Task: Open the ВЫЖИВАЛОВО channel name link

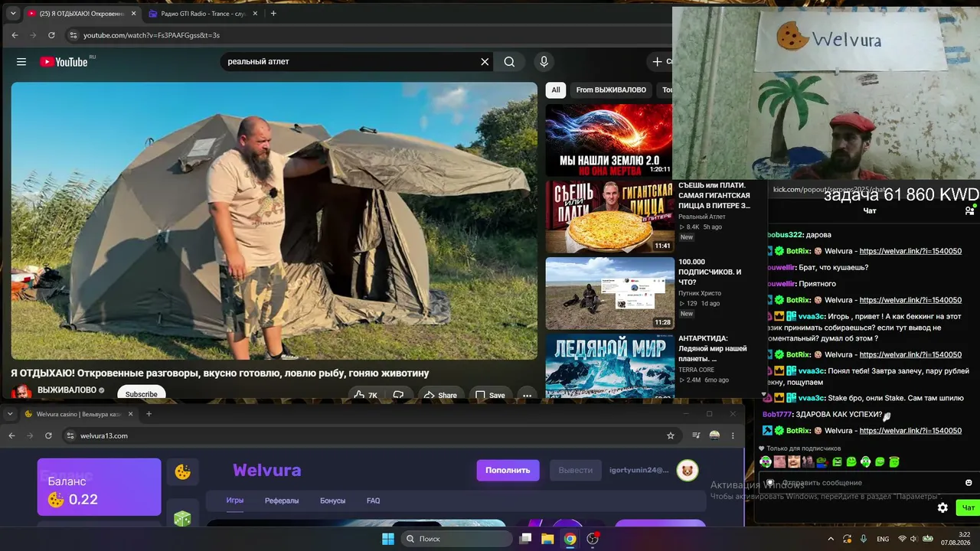Action: pyautogui.click(x=67, y=390)
